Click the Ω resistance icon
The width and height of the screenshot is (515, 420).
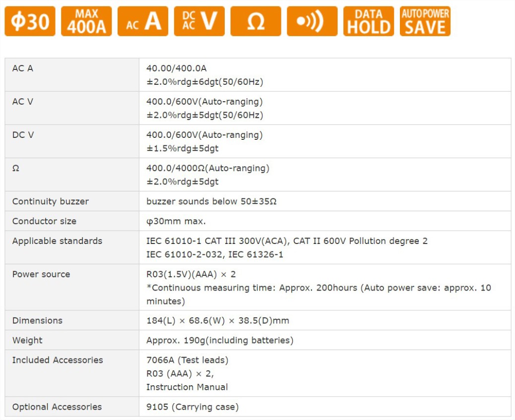point(256,21)
